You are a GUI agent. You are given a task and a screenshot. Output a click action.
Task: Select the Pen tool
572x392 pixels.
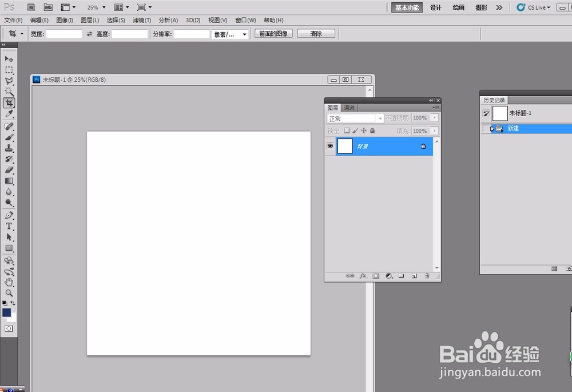[9, 215]
